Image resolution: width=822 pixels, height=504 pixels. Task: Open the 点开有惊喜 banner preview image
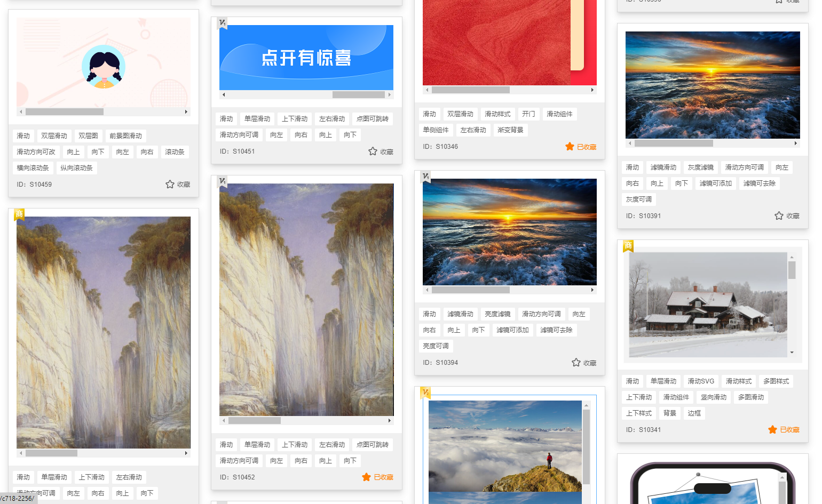coord(306,57)
